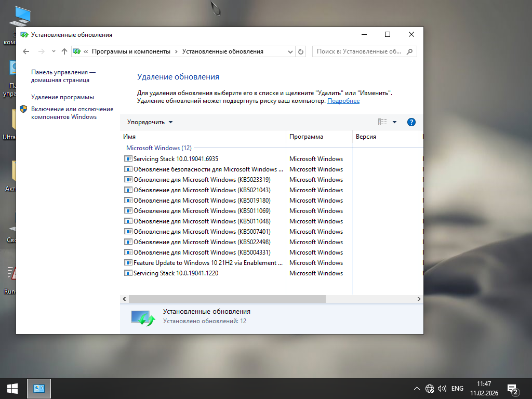Open recent locations dropdown arrow
This screenshot has height=399, width=532.
54,51
